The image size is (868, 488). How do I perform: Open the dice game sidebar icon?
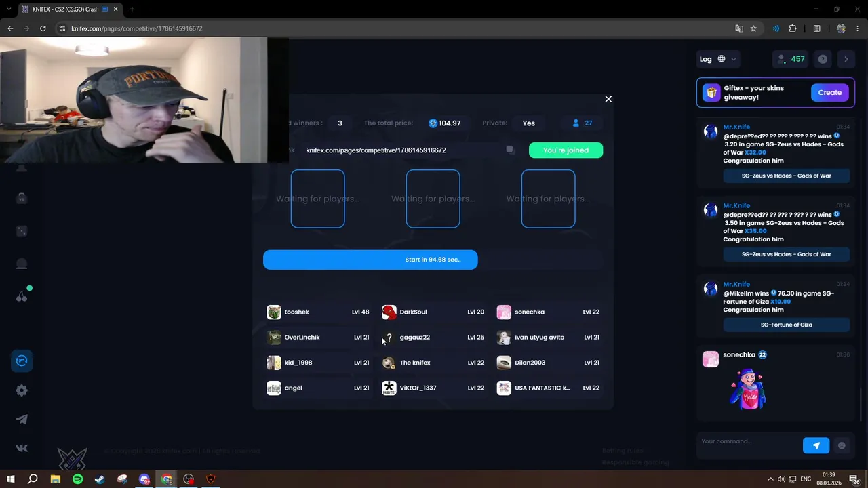point(22,231)
